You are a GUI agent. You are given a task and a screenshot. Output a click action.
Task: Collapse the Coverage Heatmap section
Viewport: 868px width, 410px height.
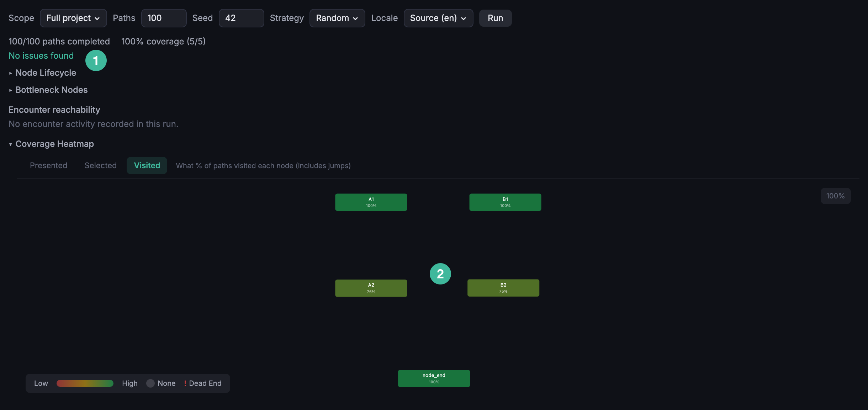[x=51, y=144]
